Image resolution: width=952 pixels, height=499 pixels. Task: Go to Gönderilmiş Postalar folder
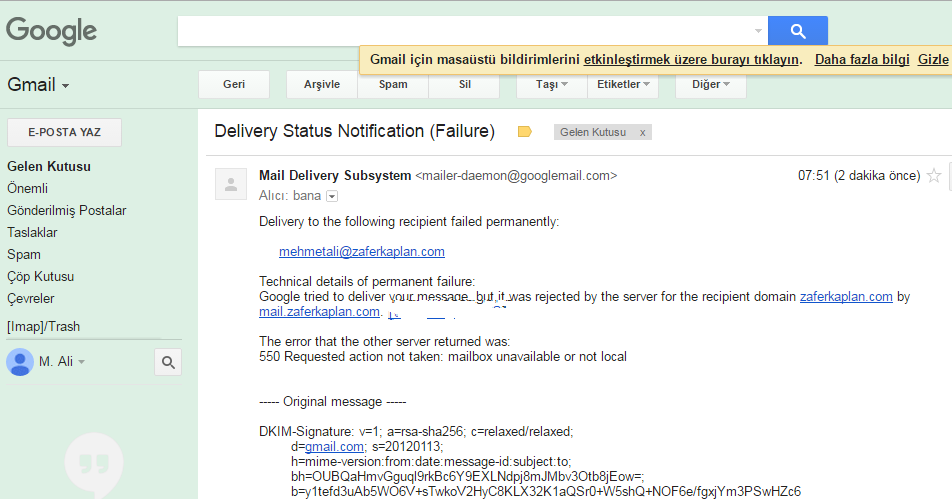(x=67, y=211)
